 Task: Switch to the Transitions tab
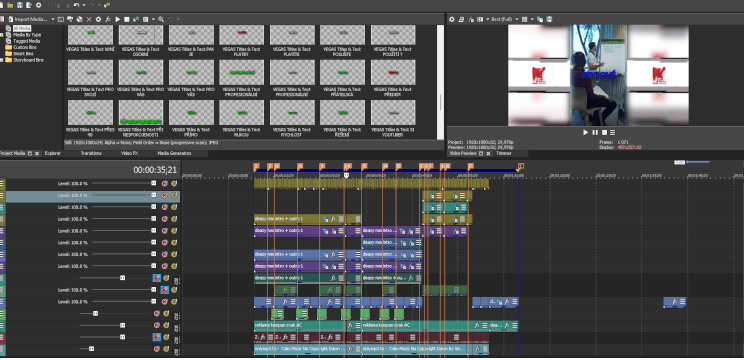(91, 154)
